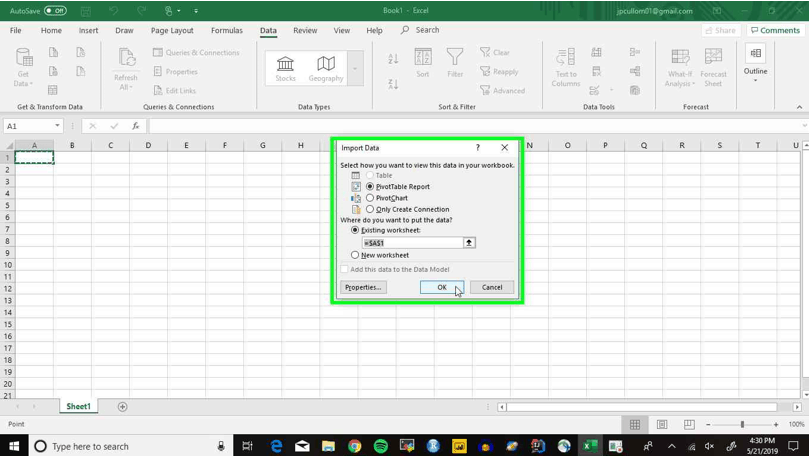Image resolution: width=809 pixels, height=456 pixels.
Task: Click Reapply filter option
Action: pyautogui.click(x=499, y=72)
